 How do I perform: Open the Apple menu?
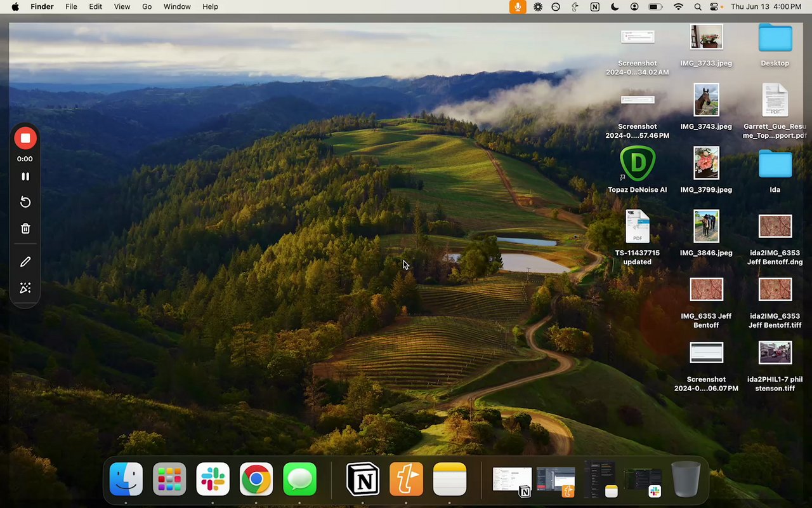(x=15, y=6)
